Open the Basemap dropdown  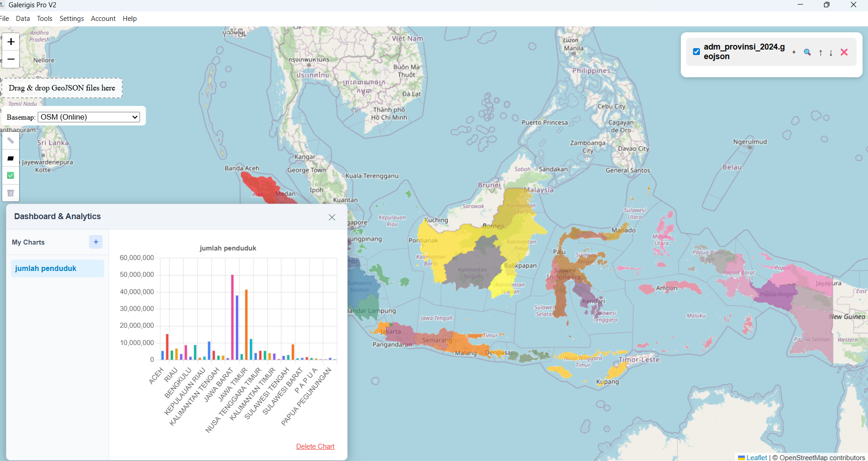pyautogui.click(x=88, y=117)
